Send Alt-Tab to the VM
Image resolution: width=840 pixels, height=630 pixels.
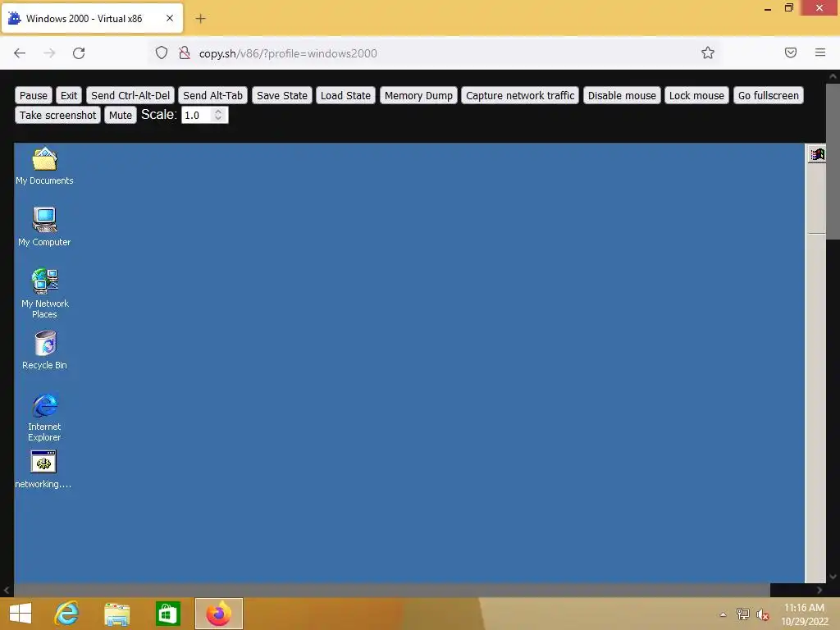212,95
